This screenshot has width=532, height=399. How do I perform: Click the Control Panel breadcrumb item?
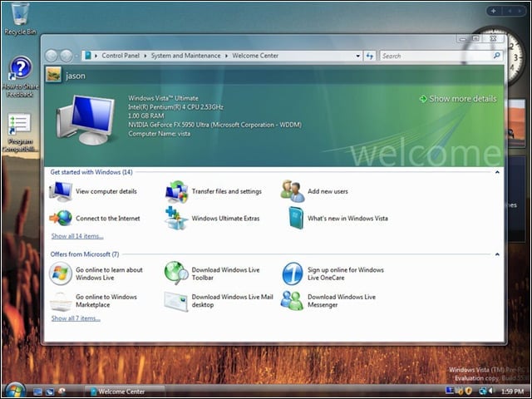click(x=121, y=56)
